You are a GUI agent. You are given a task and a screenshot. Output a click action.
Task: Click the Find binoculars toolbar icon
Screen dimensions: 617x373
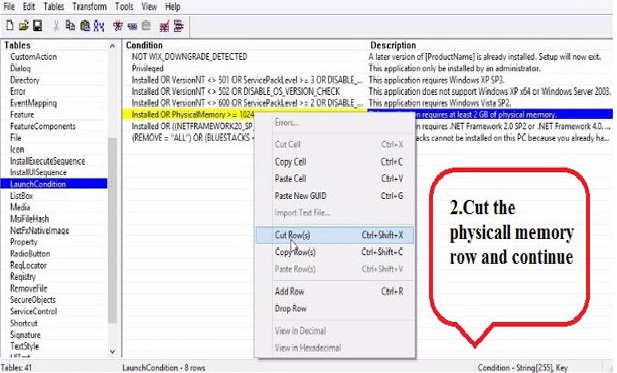point(99,26)
